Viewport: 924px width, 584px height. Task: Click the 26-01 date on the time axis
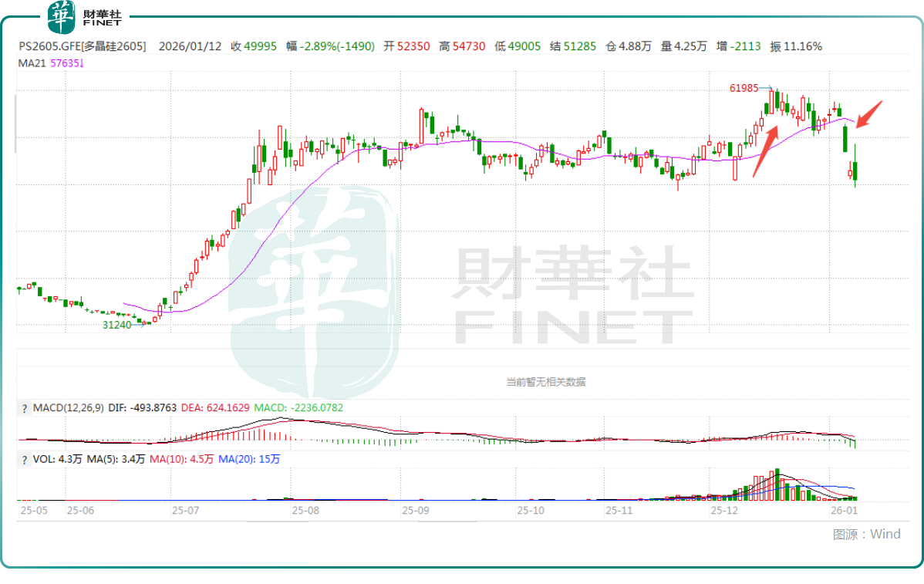pyautogui.click(x=843, y=511)
